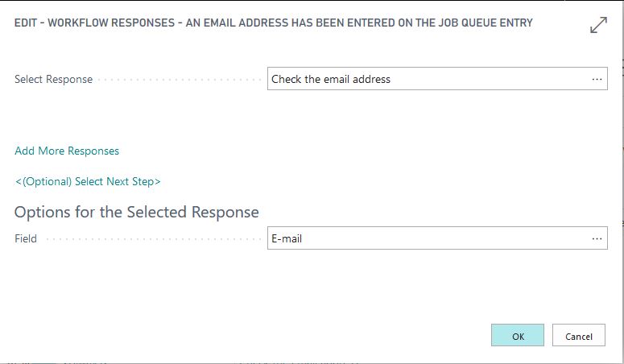Open the (Optional) Select Next Step link

tap(88, 181)
